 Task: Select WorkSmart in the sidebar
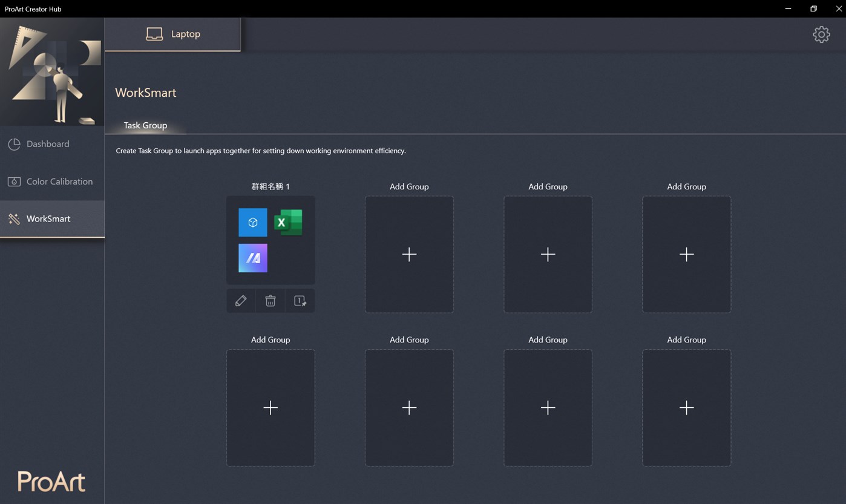point(52,218)
